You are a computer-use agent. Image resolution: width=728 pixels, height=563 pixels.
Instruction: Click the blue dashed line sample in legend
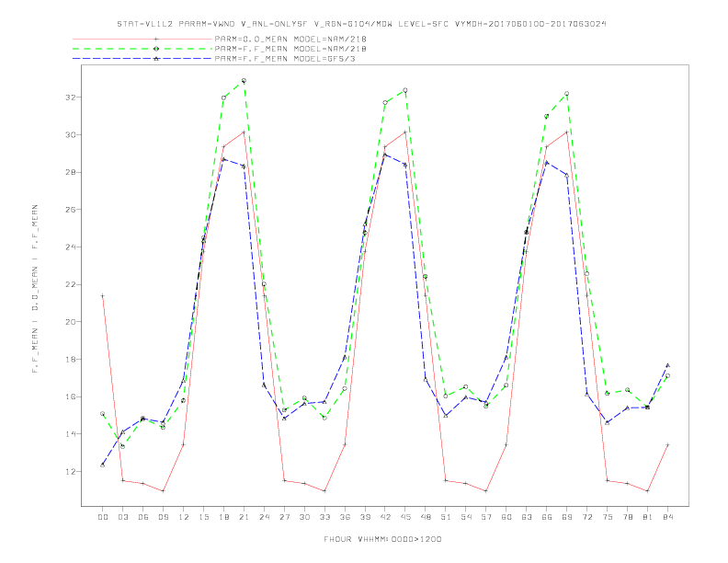pos(142,59)
